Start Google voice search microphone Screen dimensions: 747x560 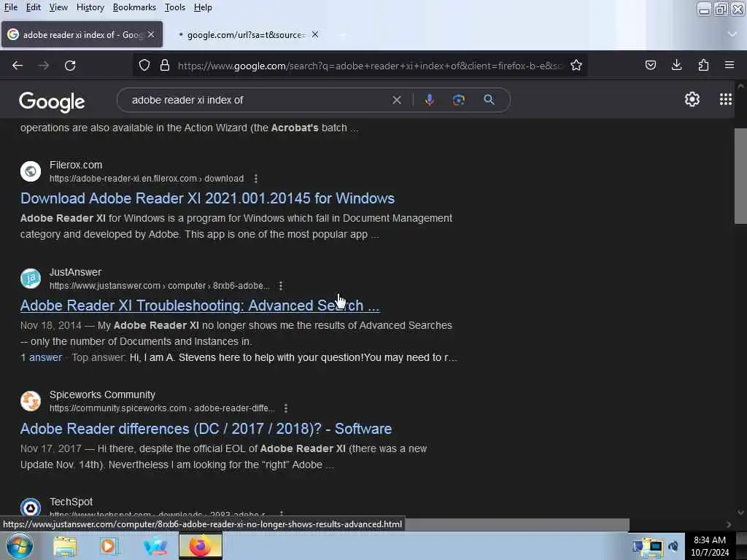coord(429,100)
